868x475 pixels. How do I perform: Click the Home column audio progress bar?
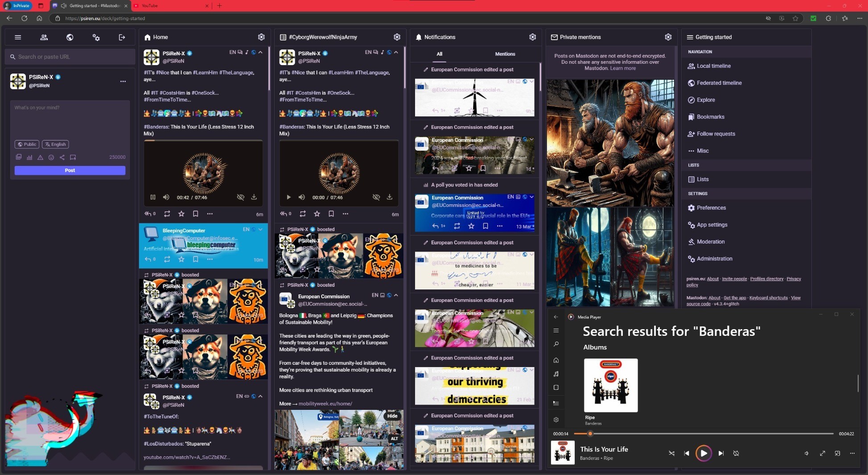(203, 141)
